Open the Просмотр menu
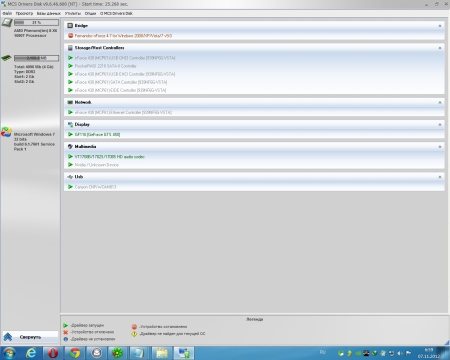This screenshot has height=360, width=450. (x=24, y=13)
